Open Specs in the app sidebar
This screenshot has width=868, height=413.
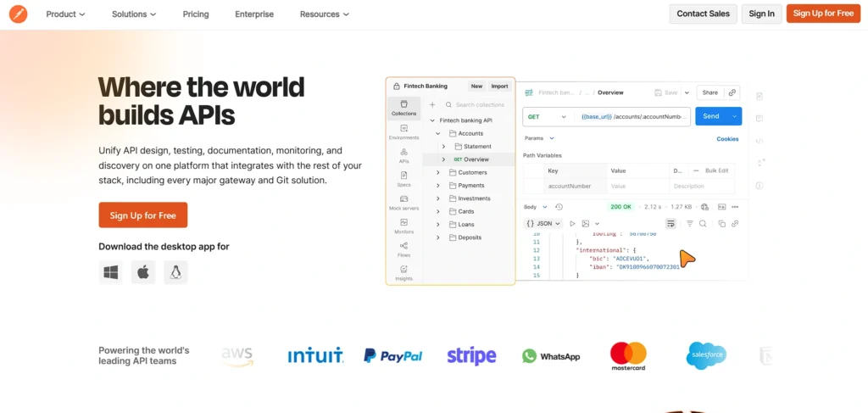(x=403, y=179)
